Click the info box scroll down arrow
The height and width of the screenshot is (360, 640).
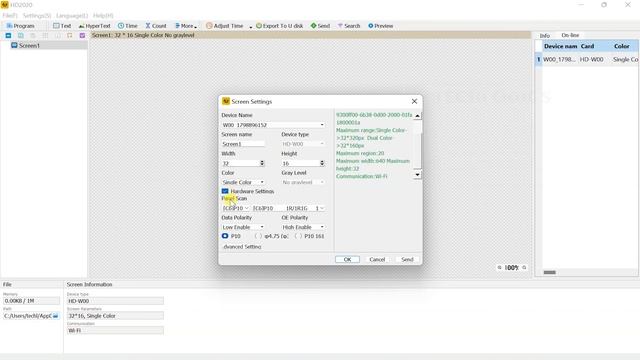[417, 175]
